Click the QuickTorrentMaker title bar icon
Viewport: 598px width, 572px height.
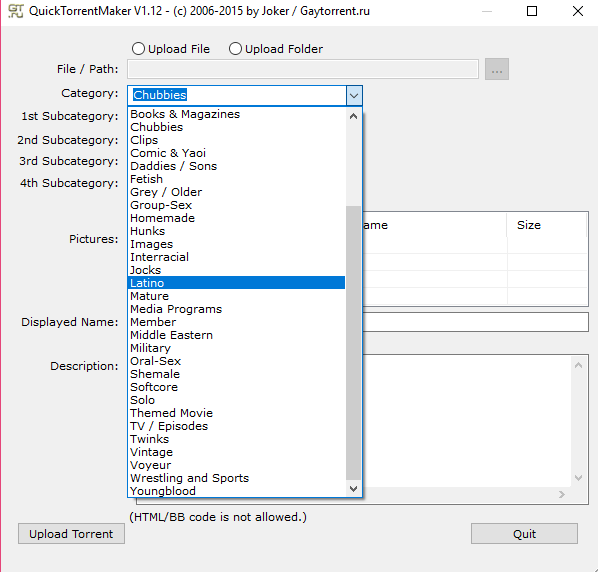pos(16,11)
